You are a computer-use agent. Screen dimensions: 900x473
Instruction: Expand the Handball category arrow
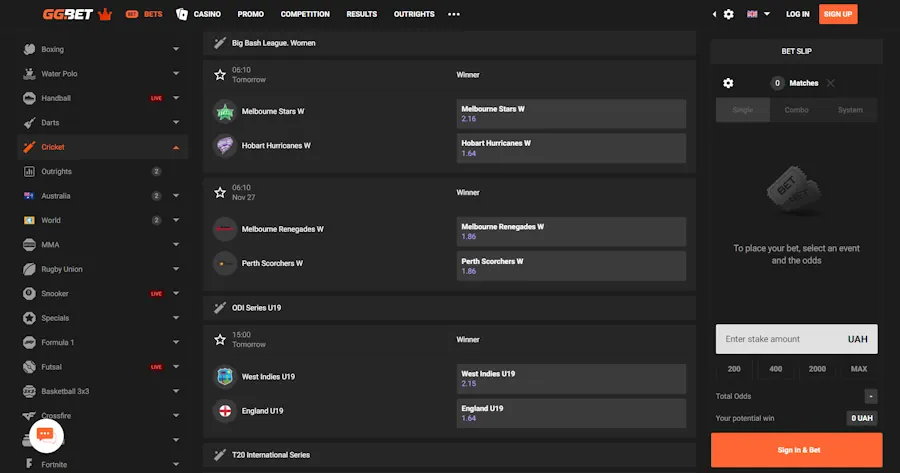point(176,98)
